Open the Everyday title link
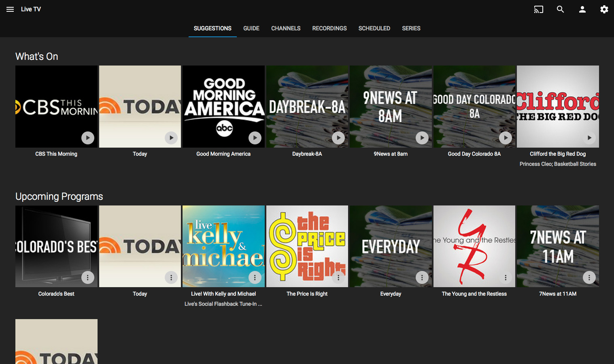Viewport: 614px width, 364px height. click(391, 294)
